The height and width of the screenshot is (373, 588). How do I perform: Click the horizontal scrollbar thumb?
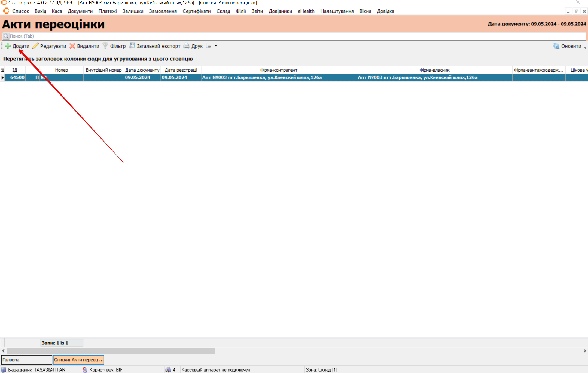111,351
